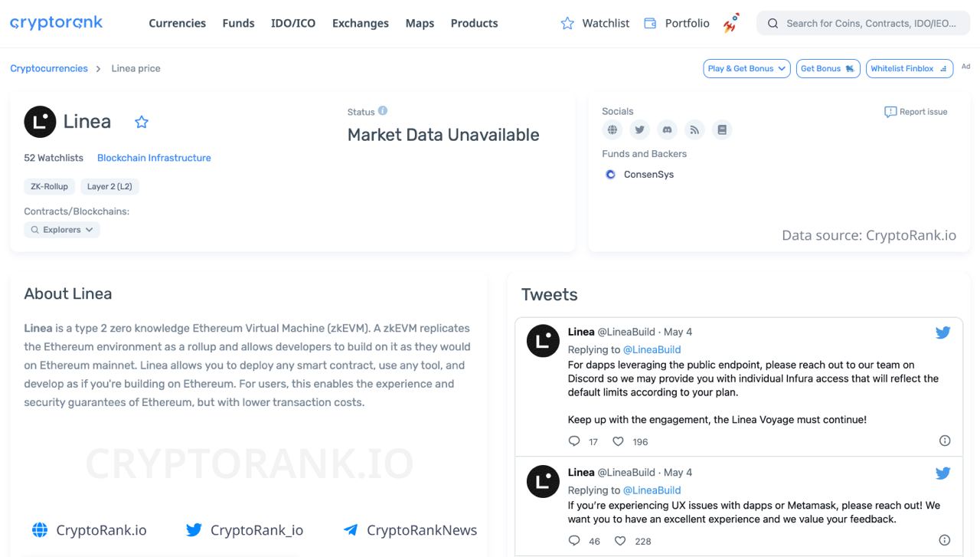The height and width of the screenshot is (557, 980).
Task: Toggle the watchlist star beside Linea
Action: point(142,122)
